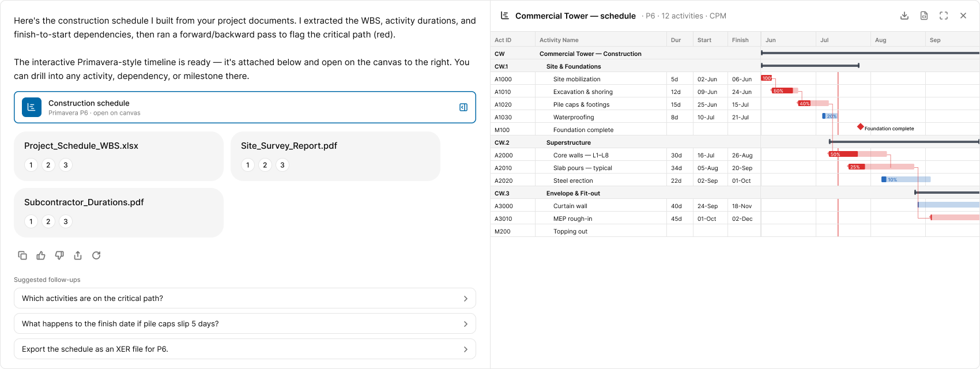Regenerate the response with the retry icon
The image size is (980, 369).
pos(96,255)
